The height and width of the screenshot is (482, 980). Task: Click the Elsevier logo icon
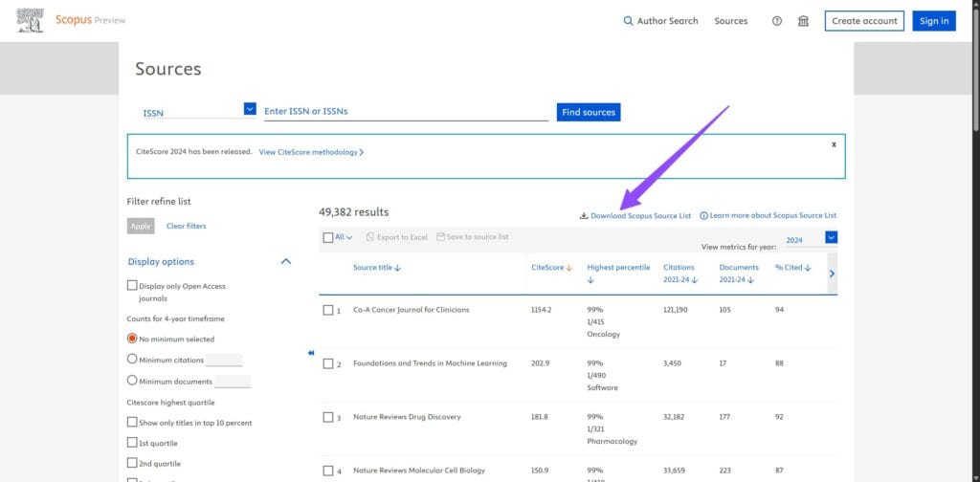[30, 21]
